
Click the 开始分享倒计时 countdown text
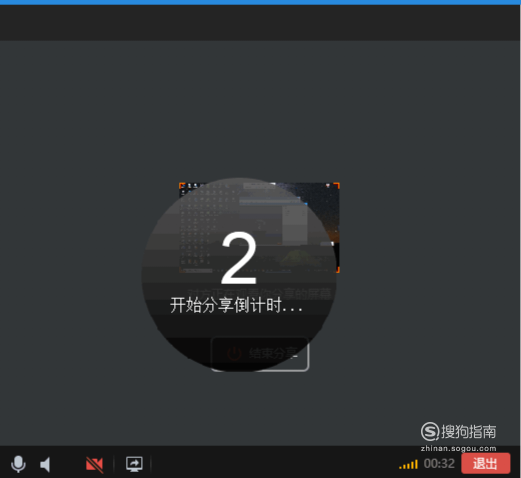pos(236,305)
